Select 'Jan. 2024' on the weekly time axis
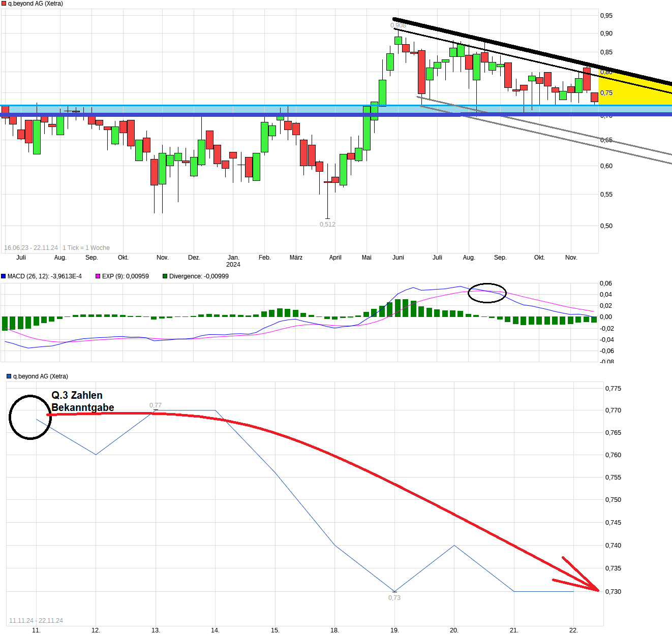 pos(233,261)
